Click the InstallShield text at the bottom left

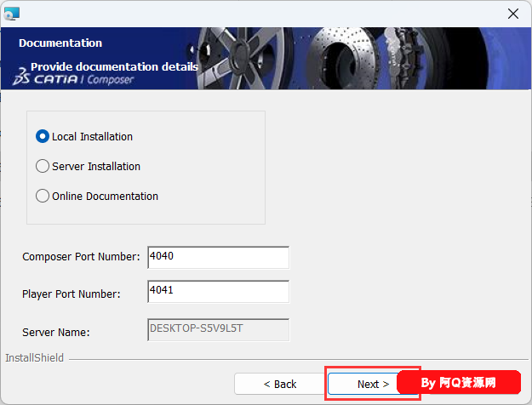(35, 358)
